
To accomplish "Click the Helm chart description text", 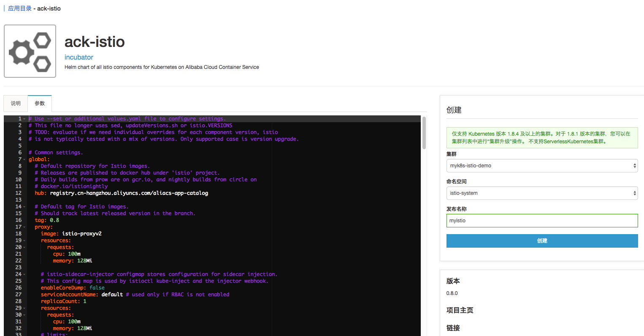I will pyautogui.click(x=162, y=67).
